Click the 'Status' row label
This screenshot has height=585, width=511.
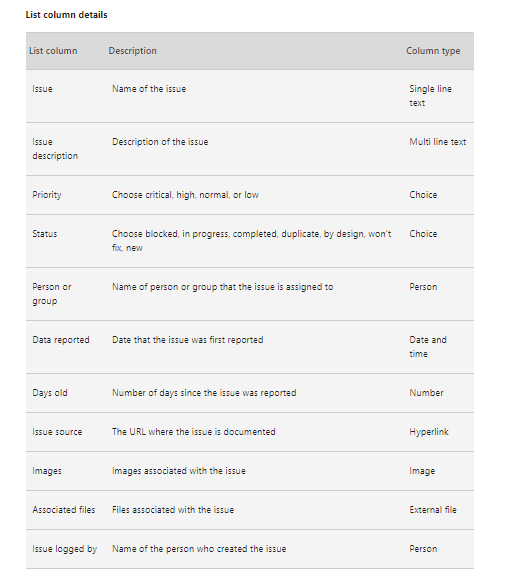[x=44, y=234]
